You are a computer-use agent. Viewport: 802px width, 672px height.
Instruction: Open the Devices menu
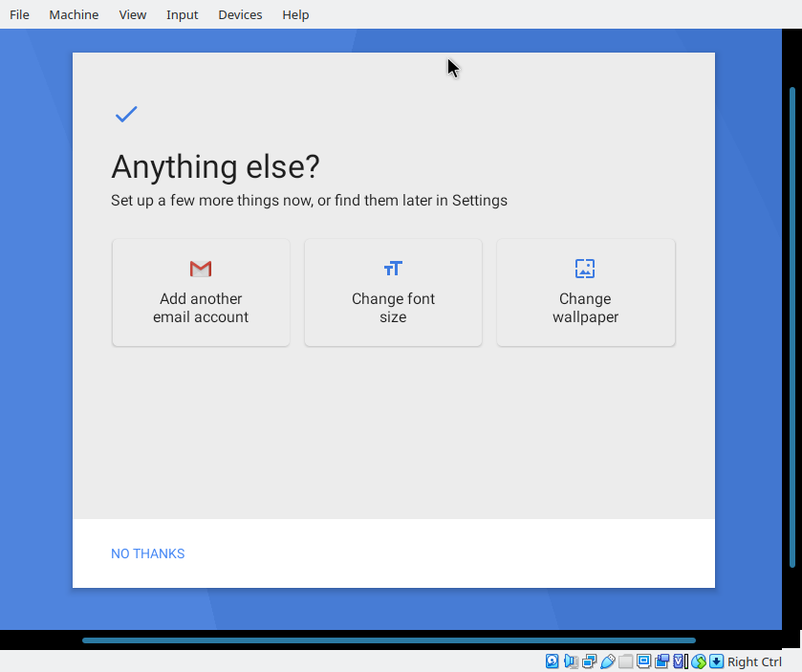tap(240, 15)
